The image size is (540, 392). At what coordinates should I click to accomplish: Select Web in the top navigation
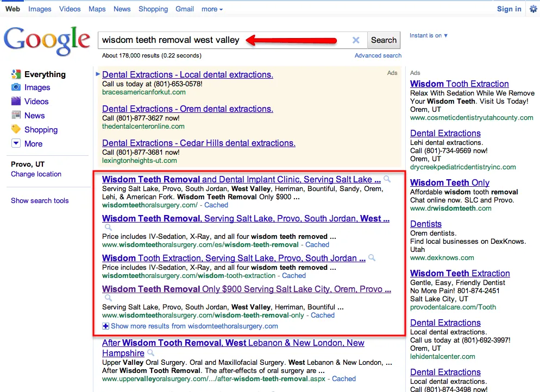click(12, 9)
